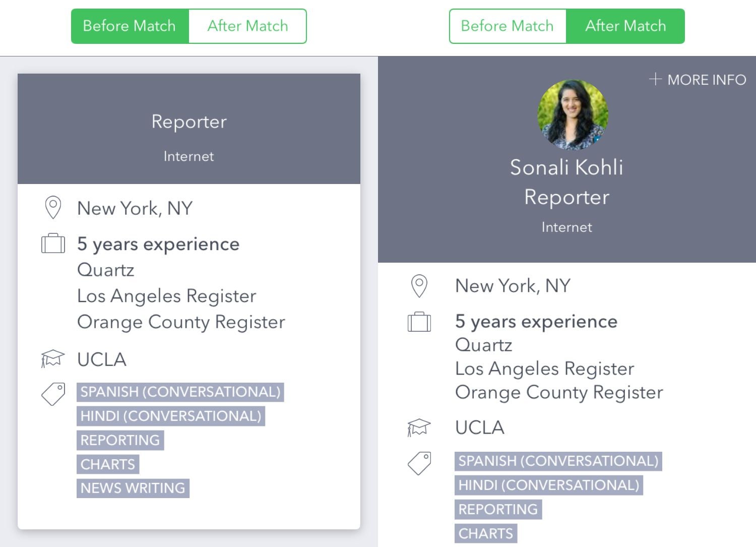
Task: Select NEWS WRITING skill tag
Action: click(x=133, y=489)
